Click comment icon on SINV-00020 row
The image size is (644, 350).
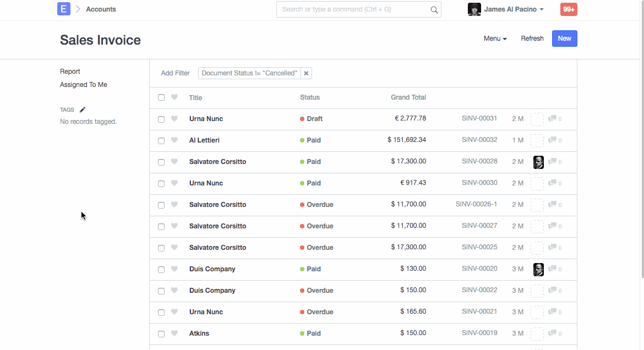[553, 269]
